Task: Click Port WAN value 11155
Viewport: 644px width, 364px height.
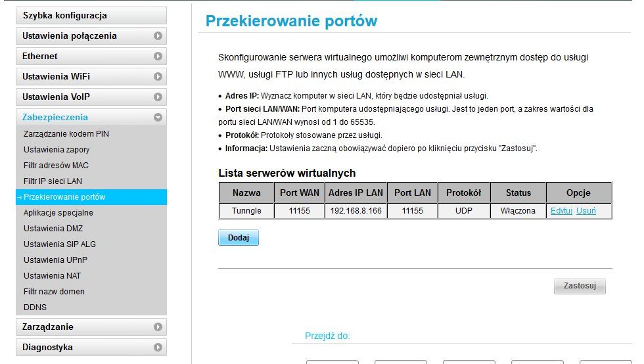Action: pos(300,211)
